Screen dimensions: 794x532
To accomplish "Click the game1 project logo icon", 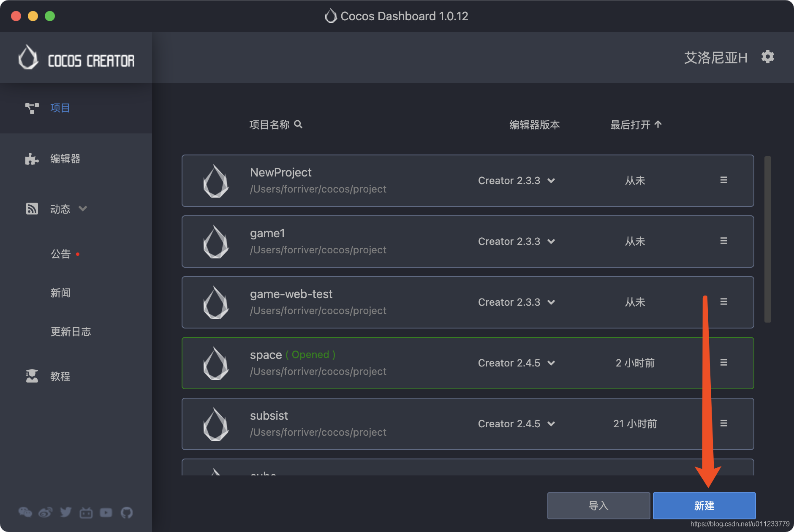I will pos(216,242).
